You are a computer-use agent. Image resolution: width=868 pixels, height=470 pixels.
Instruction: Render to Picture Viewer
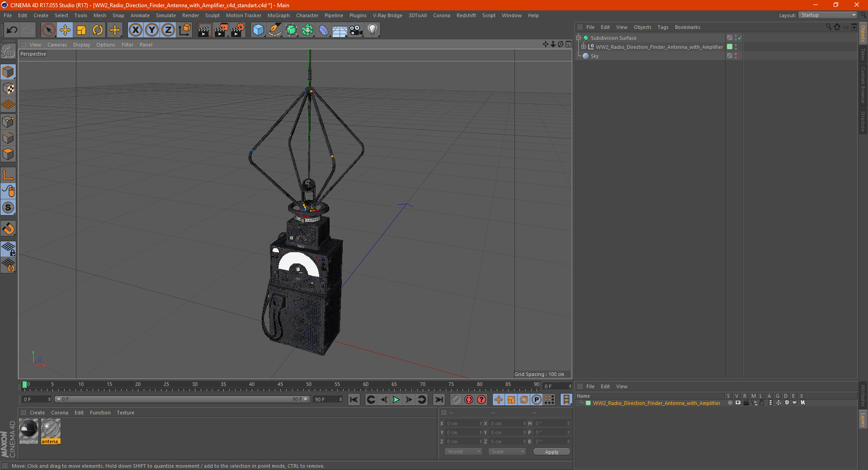click(221, 30)
